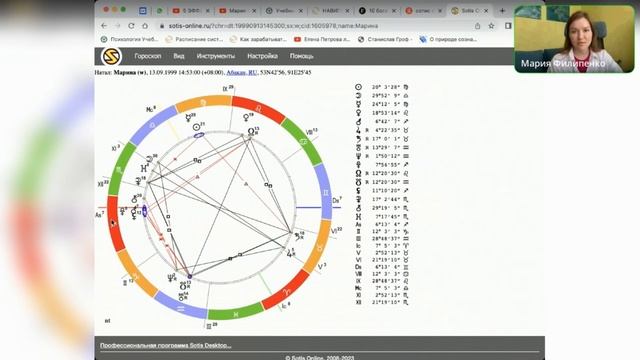Open the Вид menu
Viewport: 640px width, 360px height.
(179, 56)
